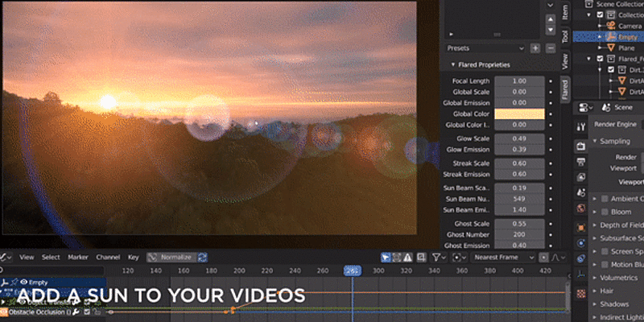This screenshot has width=644, height=322.
Task: Open the Texture properties tab icon
Action: point(580,293)
